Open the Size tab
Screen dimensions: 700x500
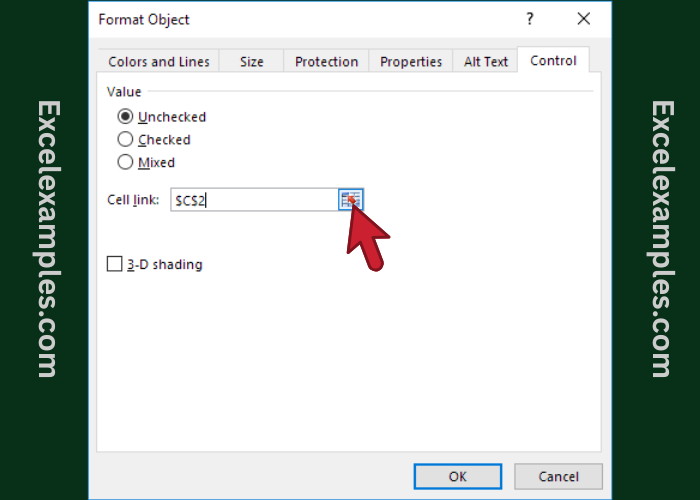252,62
